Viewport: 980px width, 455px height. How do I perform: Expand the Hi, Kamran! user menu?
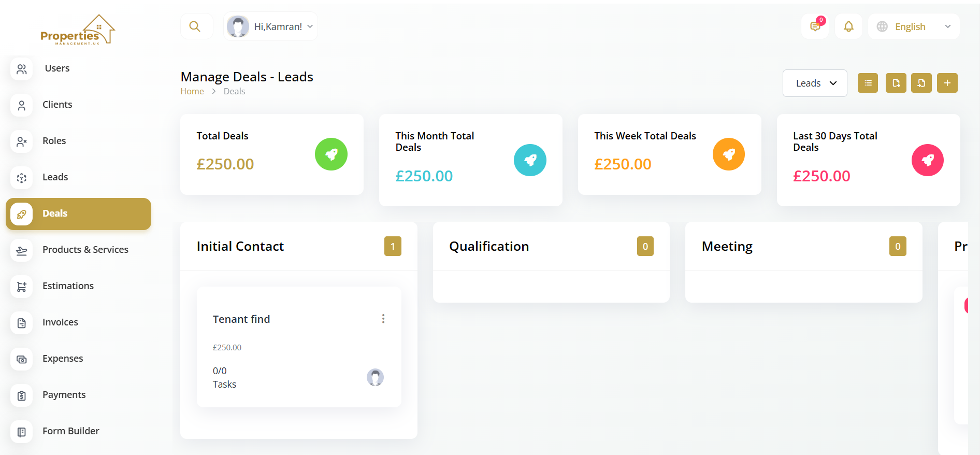pyautogui.click(x=271, y=26)
